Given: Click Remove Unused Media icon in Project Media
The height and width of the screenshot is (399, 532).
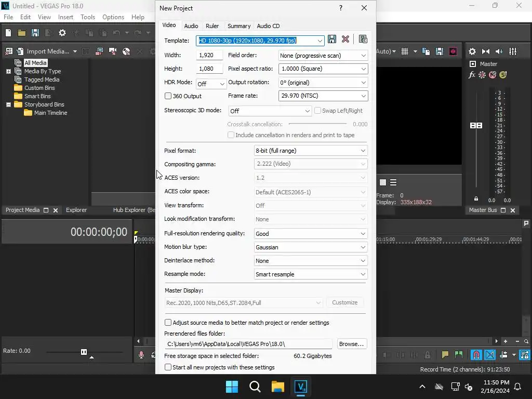Looking at the screenshot, I should pos(9,51).
